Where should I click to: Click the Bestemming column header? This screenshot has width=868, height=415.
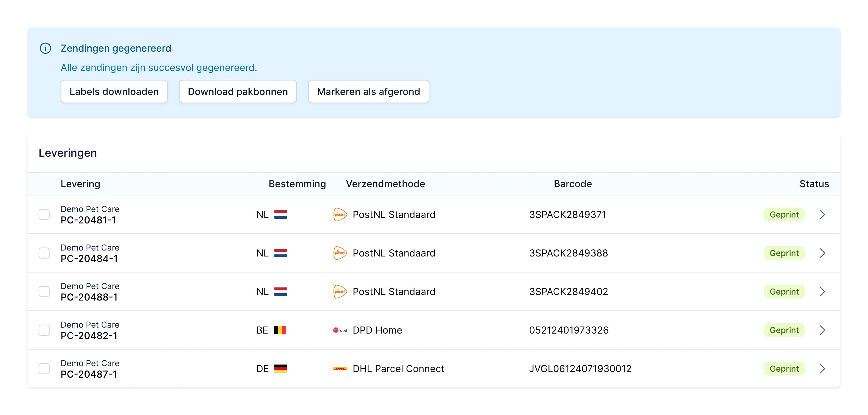[297, 184]
